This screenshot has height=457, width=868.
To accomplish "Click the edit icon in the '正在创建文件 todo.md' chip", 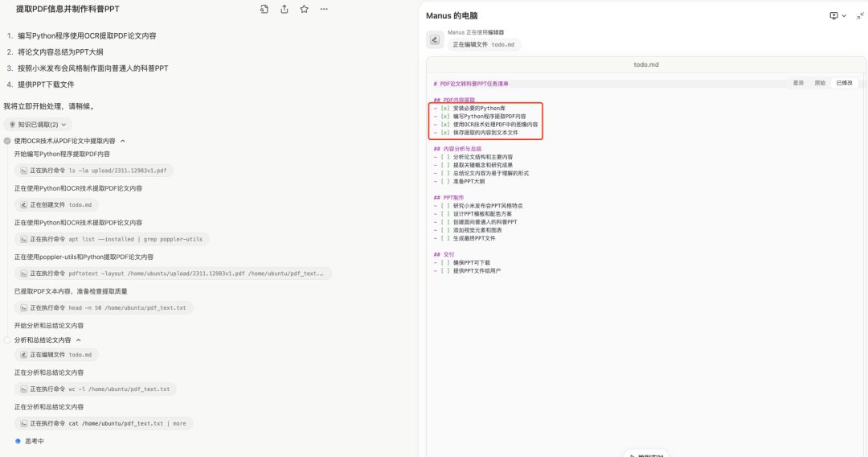I will click(23, 205).
